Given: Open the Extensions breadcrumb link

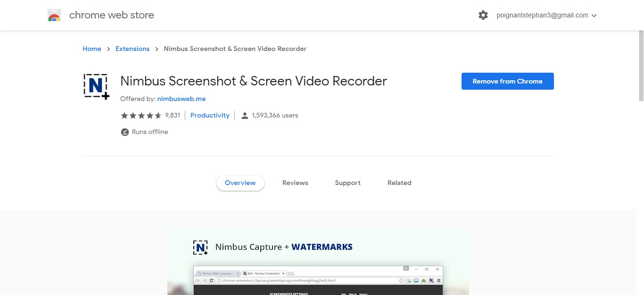Looking at the screenshot, I should 132,49.
